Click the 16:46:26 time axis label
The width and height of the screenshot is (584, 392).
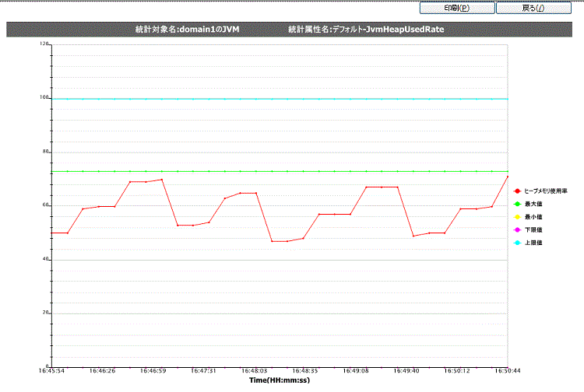point(102,372)
